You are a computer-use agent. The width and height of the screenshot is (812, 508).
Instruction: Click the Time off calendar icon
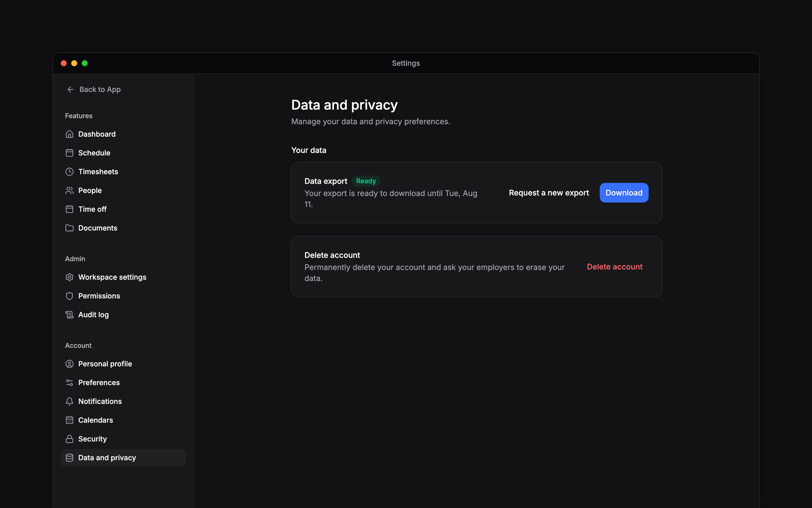click(x=70, y=209)
